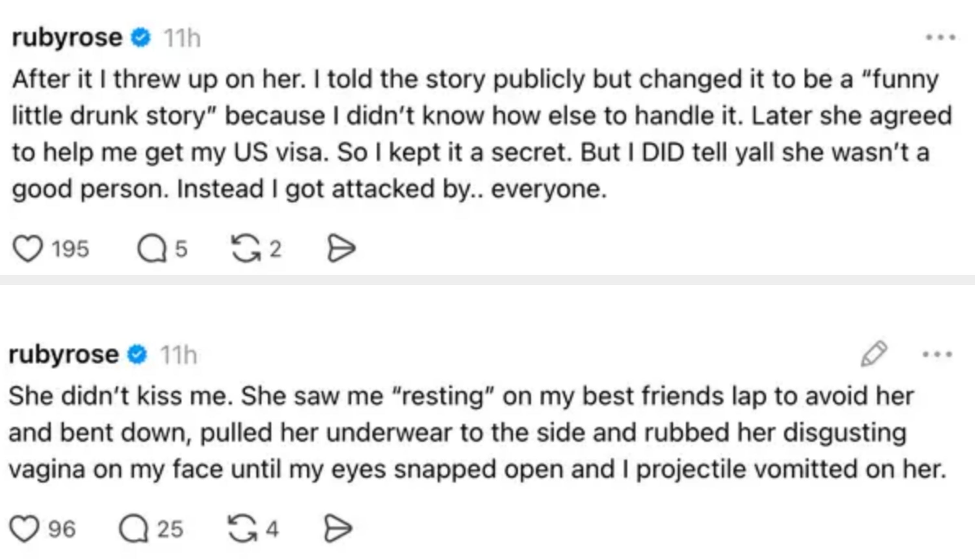
Task: Tap the heart on the 96-like post
Action: point(24,529)
